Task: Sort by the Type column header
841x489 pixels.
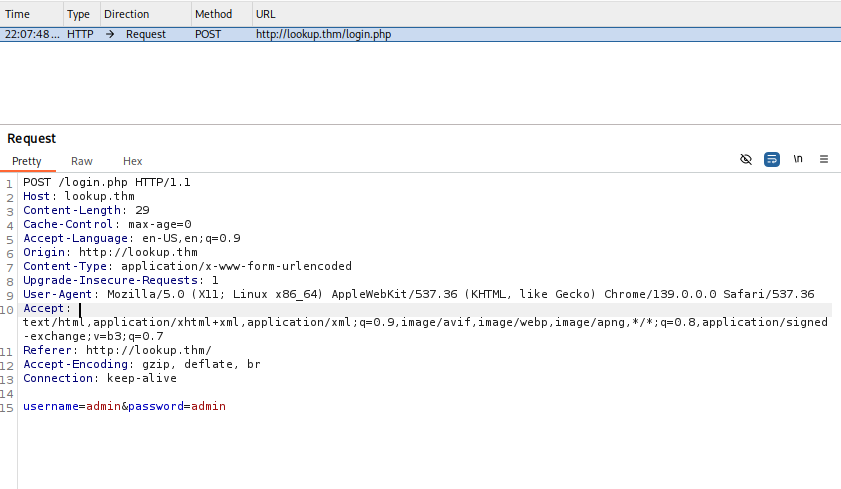Action: [x=82, y=14]
